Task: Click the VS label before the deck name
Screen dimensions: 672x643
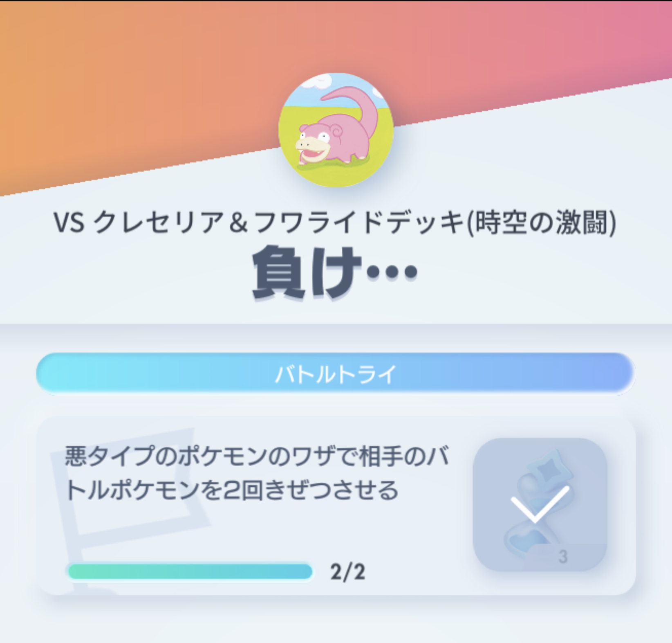Action: [69, 223]
